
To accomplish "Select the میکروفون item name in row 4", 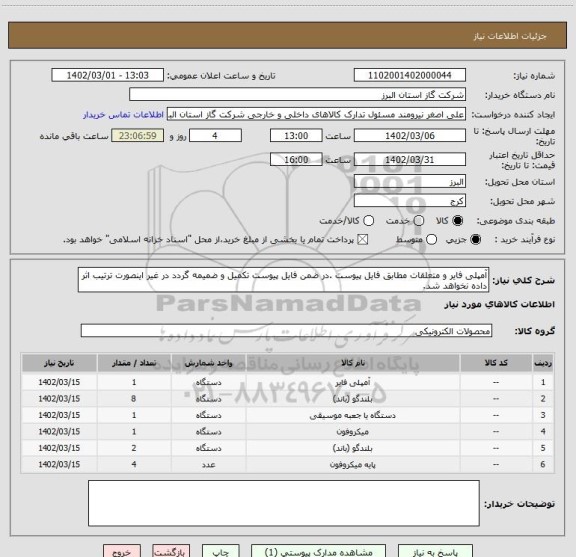I will (x=353, y=432).
